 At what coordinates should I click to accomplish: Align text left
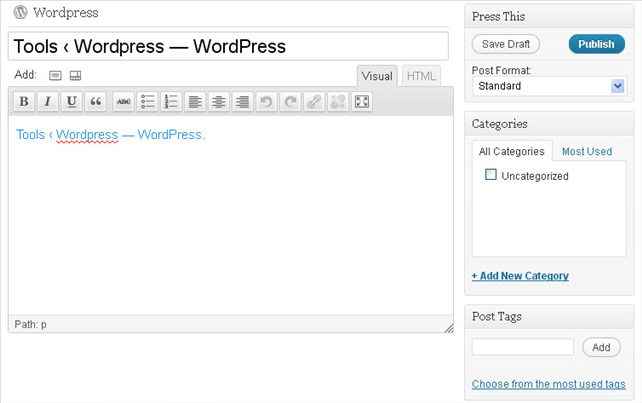pos(195,101)
